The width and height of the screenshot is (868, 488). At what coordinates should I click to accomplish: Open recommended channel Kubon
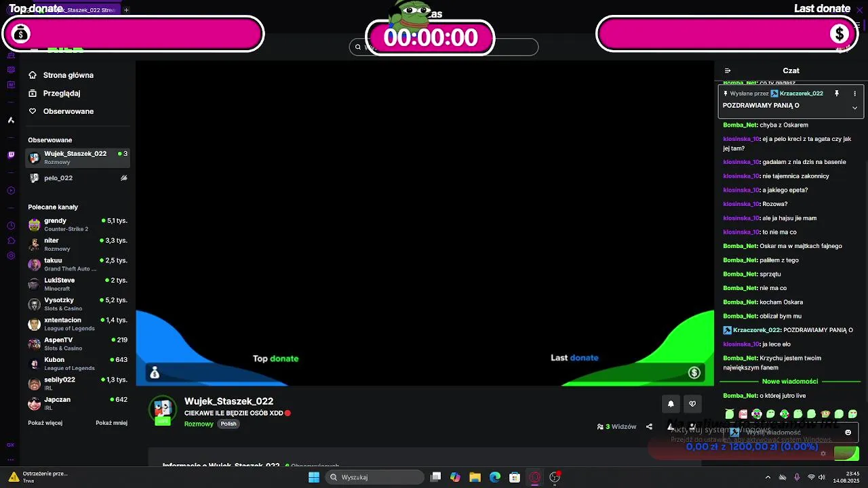click(x=78, y=364)
